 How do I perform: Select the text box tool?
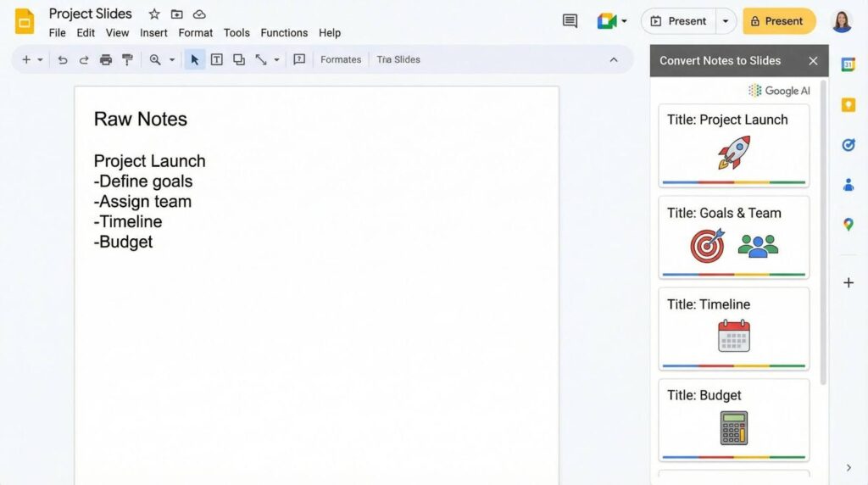(217, 60)
